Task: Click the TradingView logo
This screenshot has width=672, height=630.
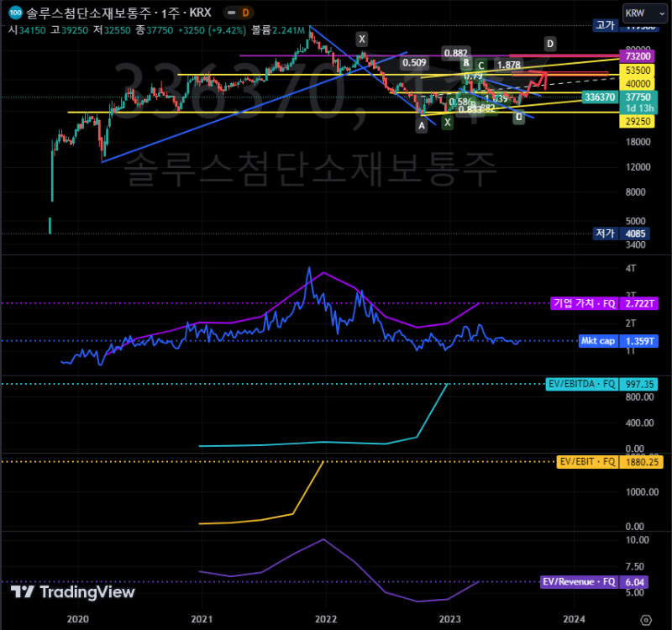Action: point(73,592)
